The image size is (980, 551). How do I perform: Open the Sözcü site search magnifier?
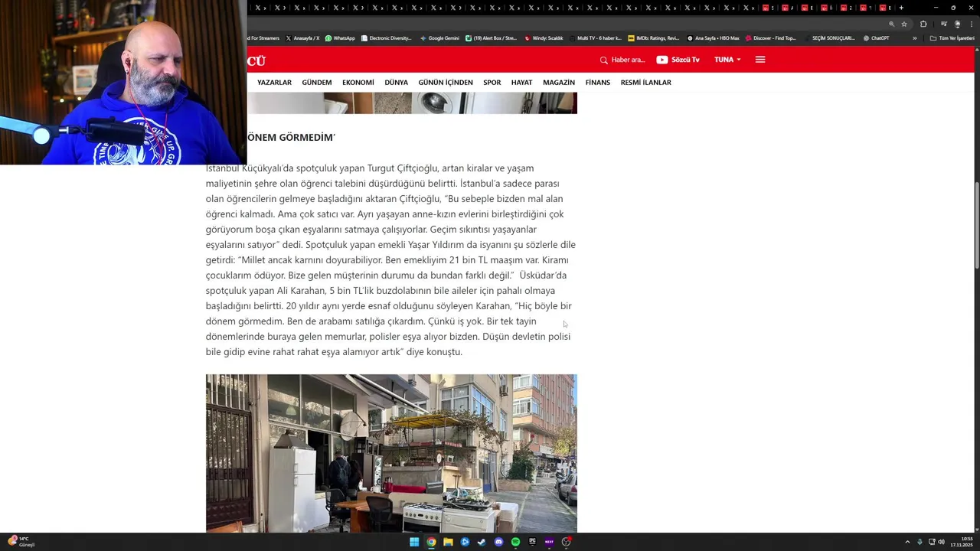tap(603, 60)
